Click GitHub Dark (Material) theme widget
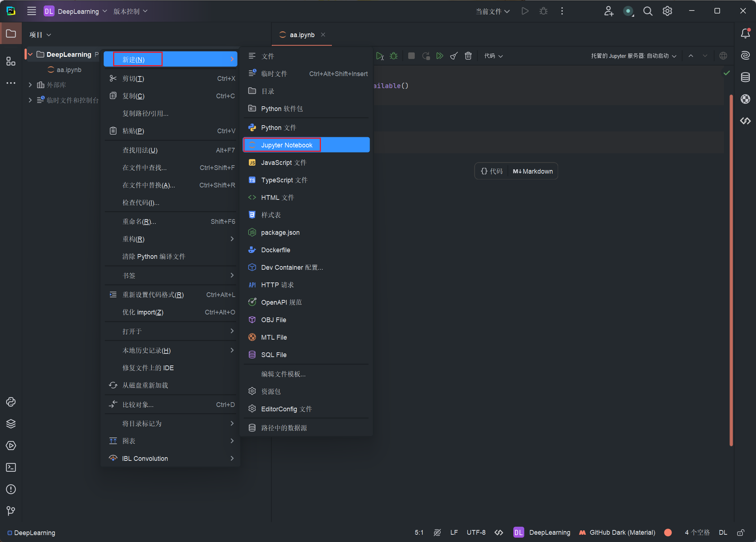Viewport: 756px width, 542px height. 617,533
